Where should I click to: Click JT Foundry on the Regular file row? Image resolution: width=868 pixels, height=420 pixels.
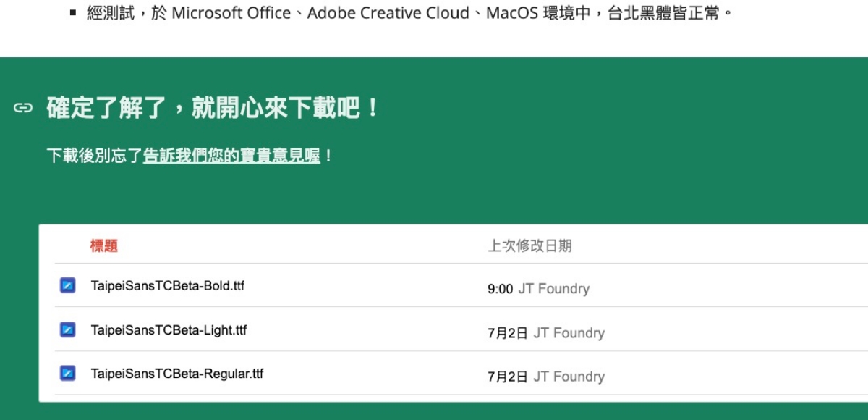click(569, 377)
